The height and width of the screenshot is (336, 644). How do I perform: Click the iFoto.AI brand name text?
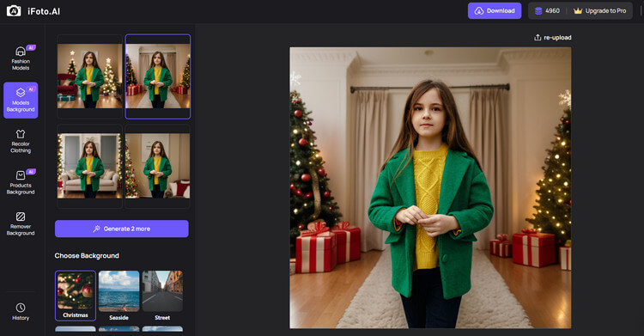pos(44,11)
